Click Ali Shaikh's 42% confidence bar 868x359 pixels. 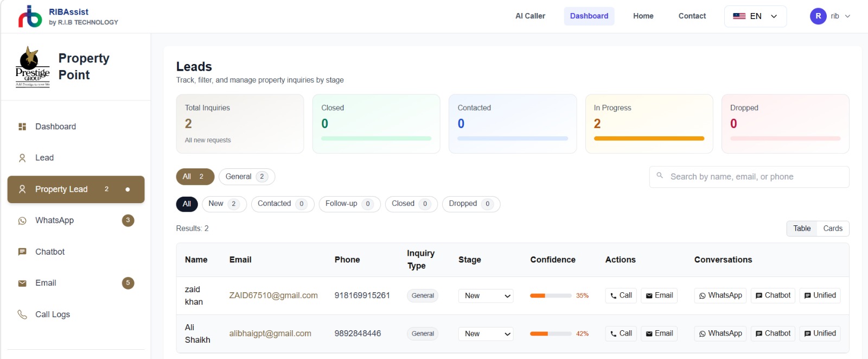click(x=551, y=334)
